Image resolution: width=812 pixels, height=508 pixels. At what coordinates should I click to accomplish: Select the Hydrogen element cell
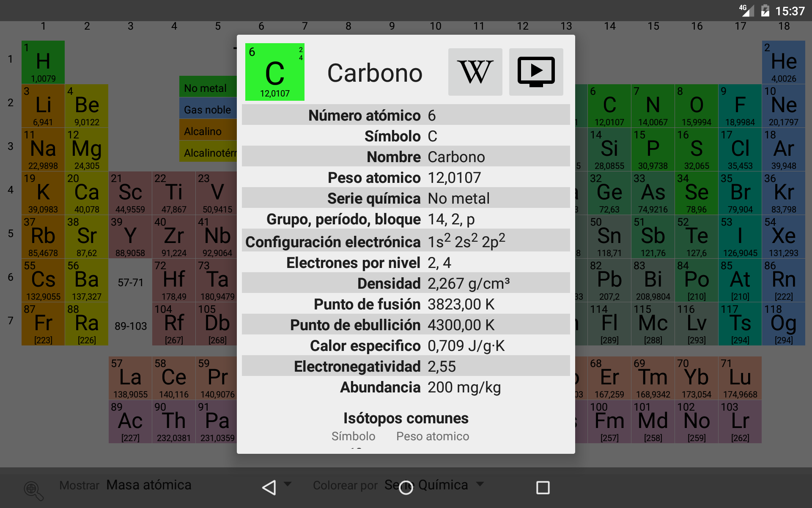click(43, 62)
